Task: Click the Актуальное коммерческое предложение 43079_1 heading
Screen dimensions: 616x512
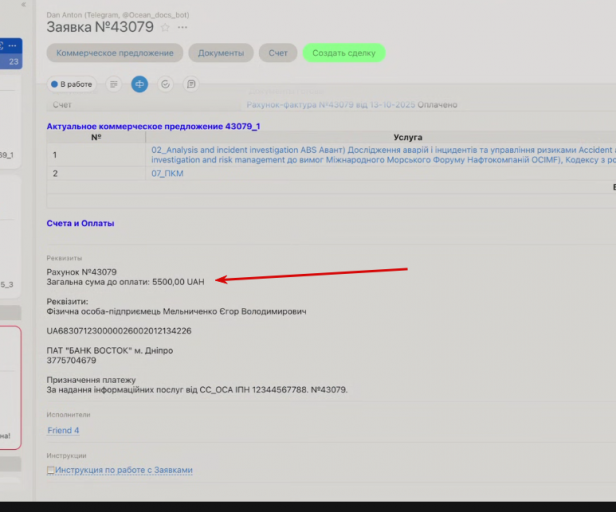Action: tap(153, 126)
